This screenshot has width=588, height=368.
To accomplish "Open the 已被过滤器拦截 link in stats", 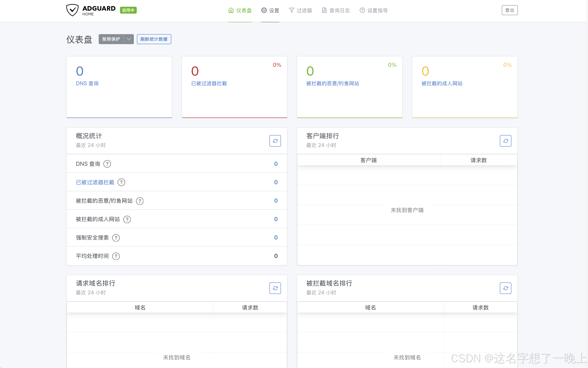I will pyautogui.click(x=95, y=182).
